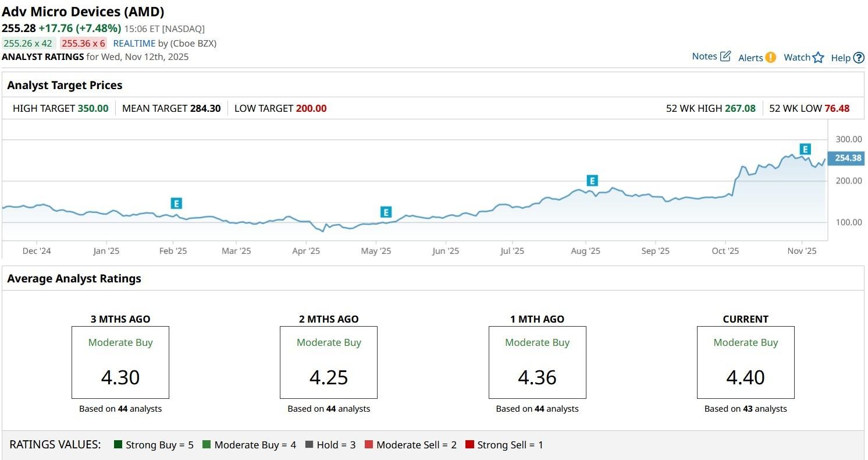
Task: Click the Moderate Buy green legend swatch
Action: 207,445
